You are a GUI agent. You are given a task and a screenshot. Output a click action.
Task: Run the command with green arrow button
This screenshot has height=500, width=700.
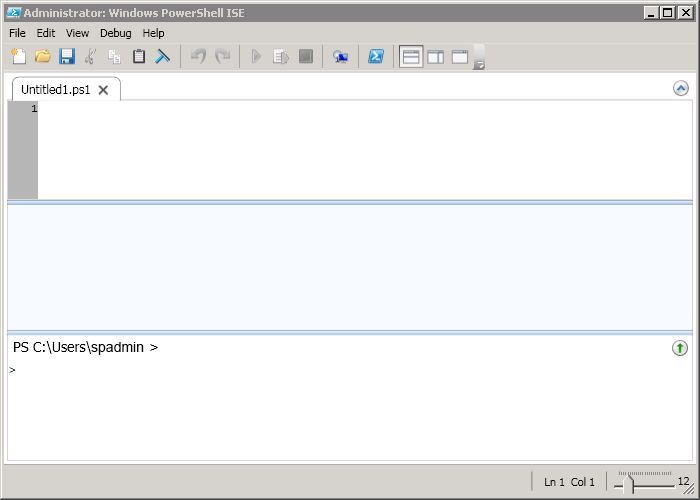click(x=680, y=348)
